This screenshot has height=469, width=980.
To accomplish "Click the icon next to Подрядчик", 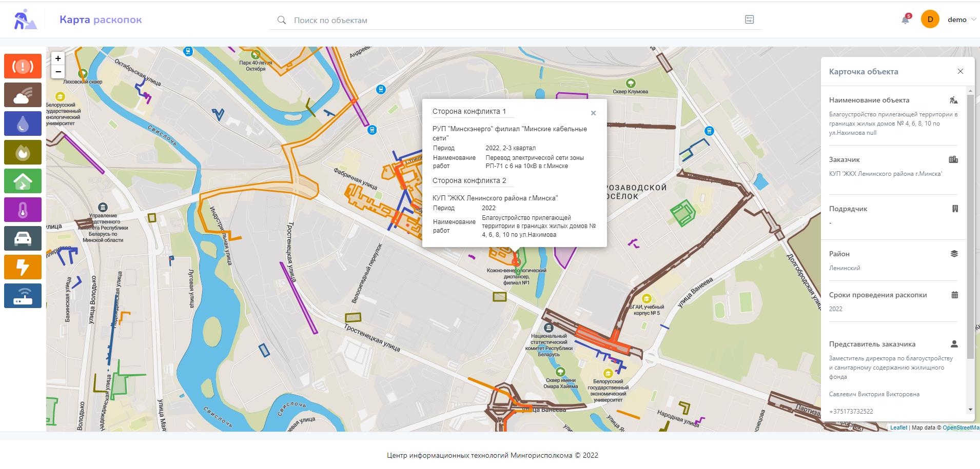I will [955, 209].
